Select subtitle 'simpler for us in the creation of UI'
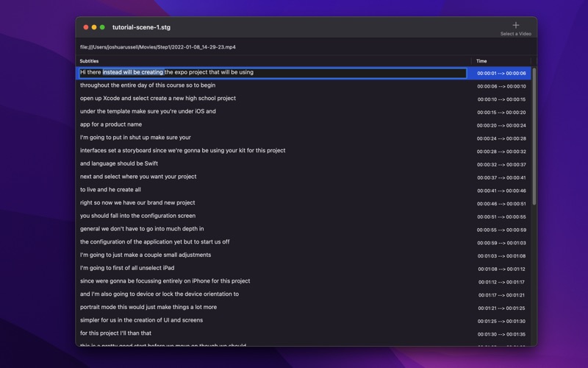The width and height of the screenshot is (588, 368). click(x=141, y=320)
